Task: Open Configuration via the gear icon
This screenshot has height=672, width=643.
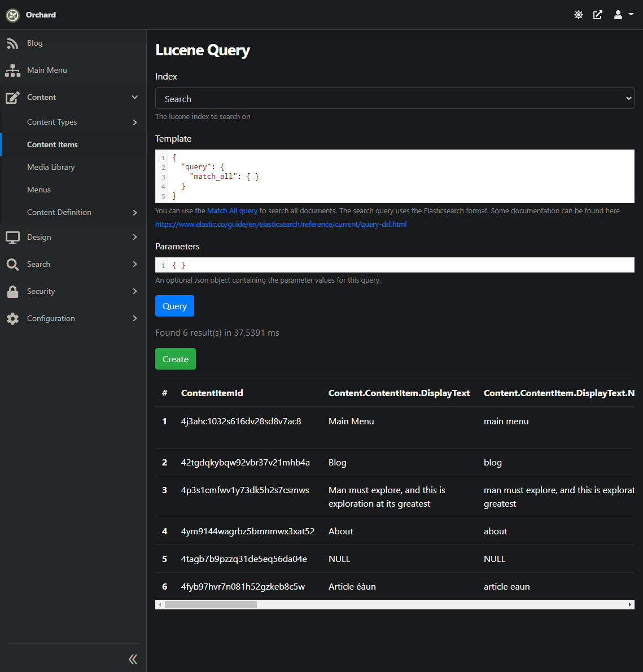Action: 12,318
